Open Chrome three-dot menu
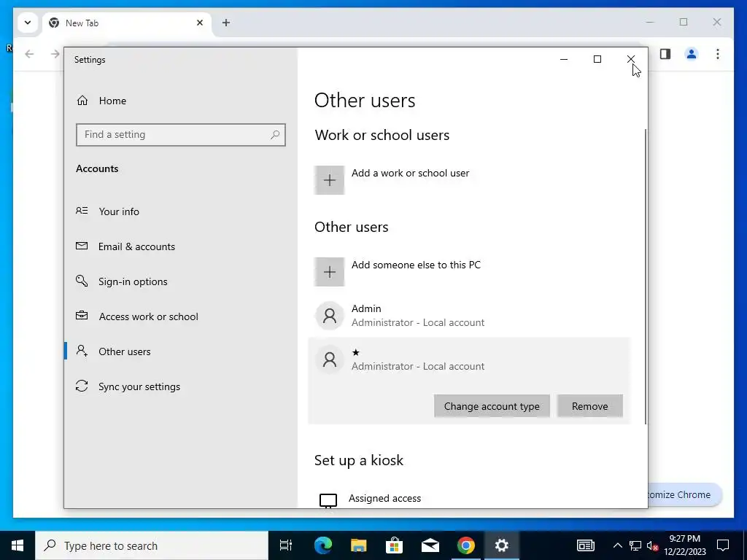The width and height of the screenshot is (747, 560). tap(718, 54)
